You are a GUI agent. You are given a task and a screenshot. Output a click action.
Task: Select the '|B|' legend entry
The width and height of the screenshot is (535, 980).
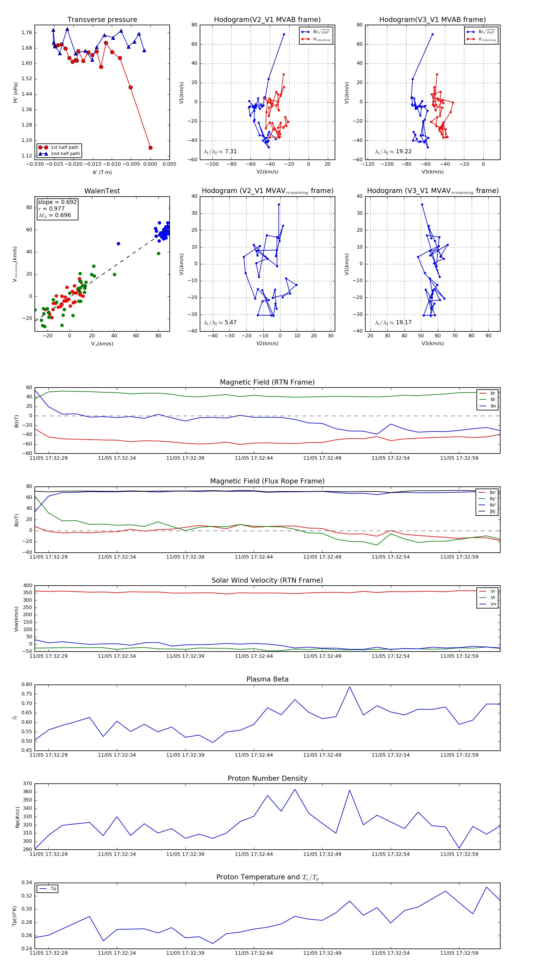pyautogui.click(x=487, y=511)
